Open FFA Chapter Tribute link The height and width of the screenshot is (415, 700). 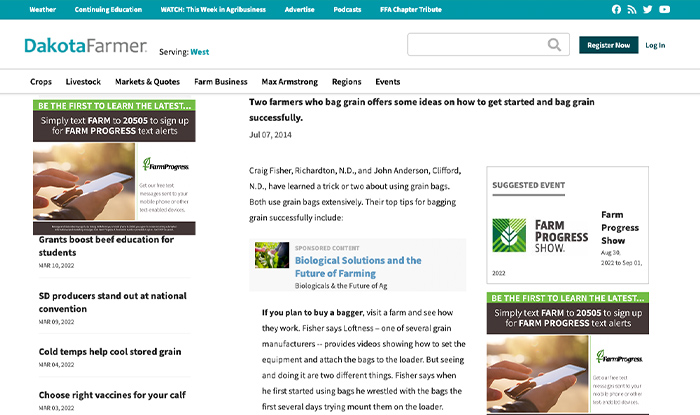tap(411, 9)
